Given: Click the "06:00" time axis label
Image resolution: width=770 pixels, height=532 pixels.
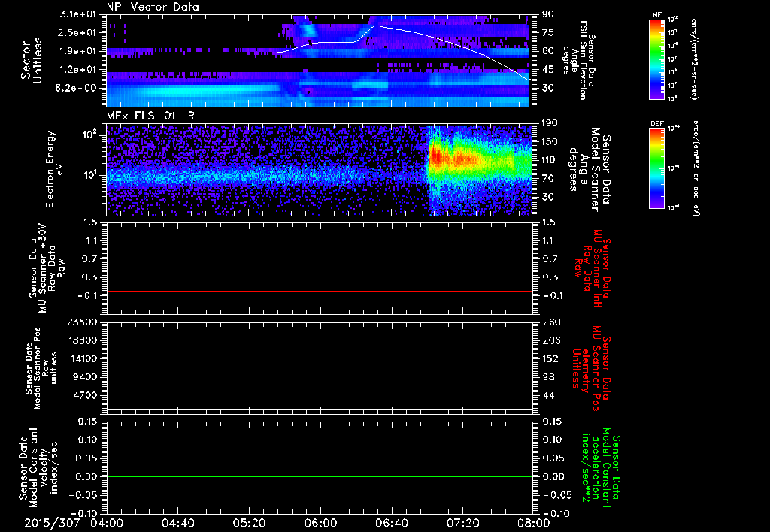Looking at the screenshot, I should coord(320,523).
